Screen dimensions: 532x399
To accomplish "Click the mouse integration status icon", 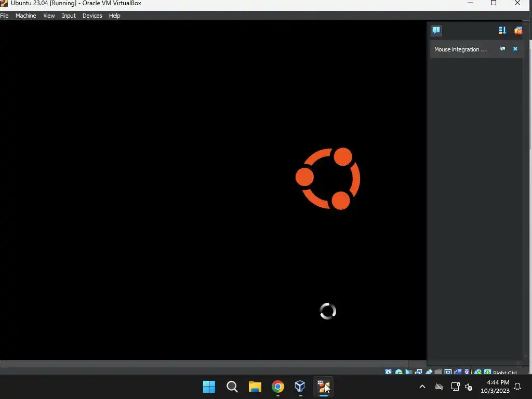I will (x=478, y=372).
